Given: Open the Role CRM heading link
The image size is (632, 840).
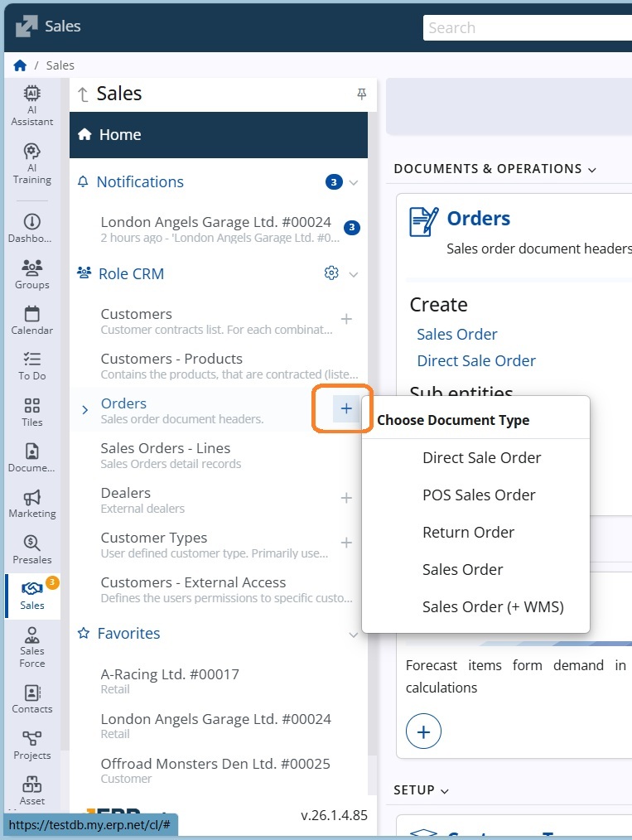Looking at the screenshot, I should [131, 273].
